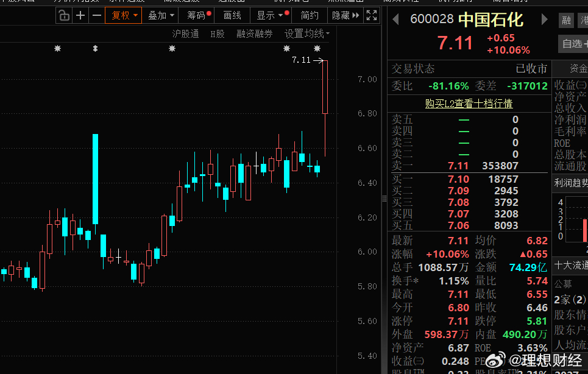
Task: Click the tall cyan candlestick on the chart
Action: click(x=95, y=179)
